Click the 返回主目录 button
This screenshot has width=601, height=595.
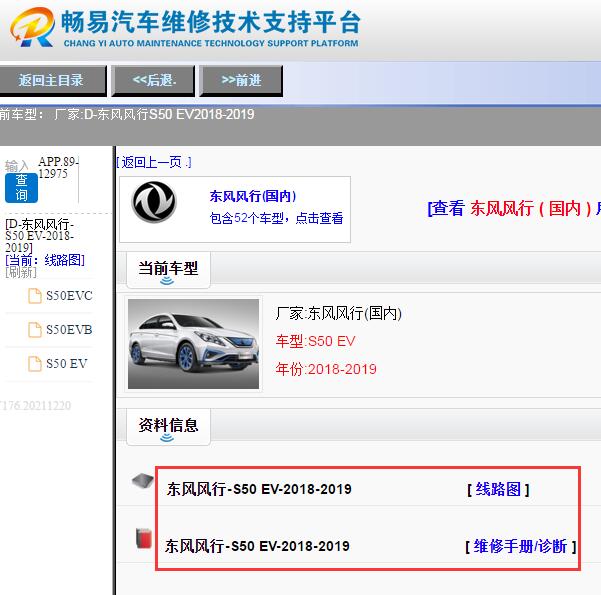(52, 81)
